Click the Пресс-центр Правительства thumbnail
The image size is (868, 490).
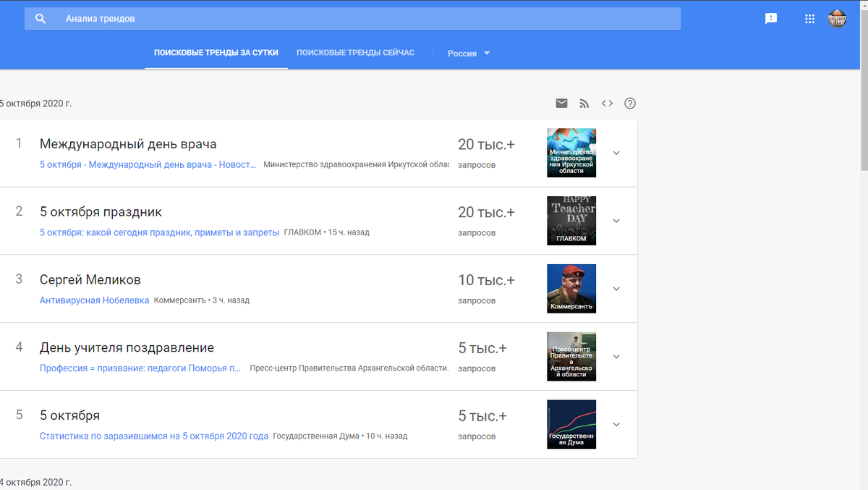[571, 356]
